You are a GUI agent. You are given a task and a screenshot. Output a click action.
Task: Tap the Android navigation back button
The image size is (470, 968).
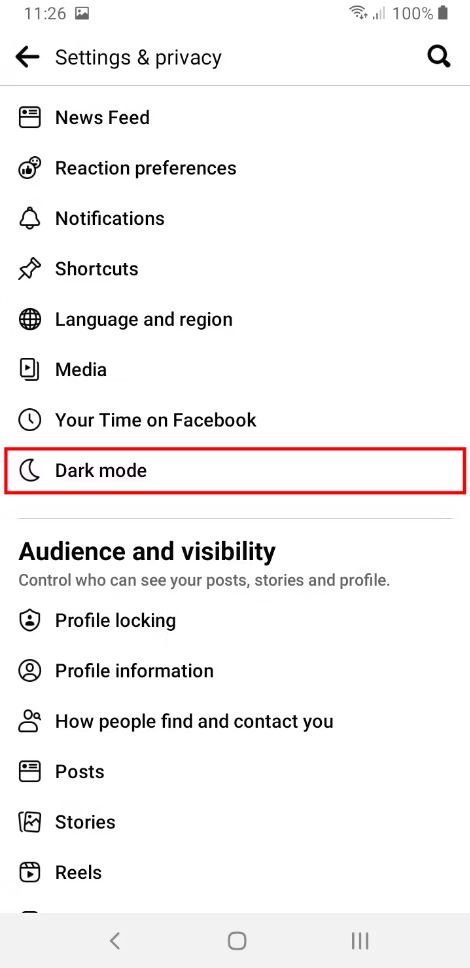pos(114,941)
